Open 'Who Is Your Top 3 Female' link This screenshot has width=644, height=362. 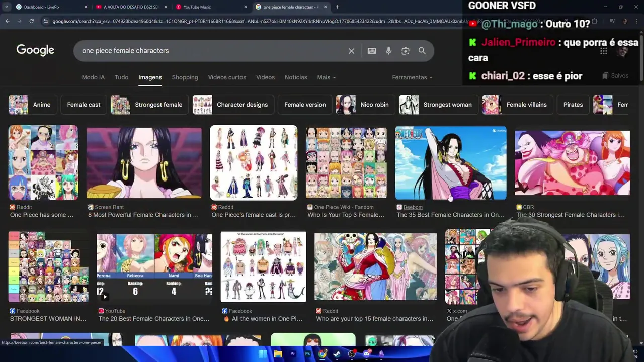346,215
